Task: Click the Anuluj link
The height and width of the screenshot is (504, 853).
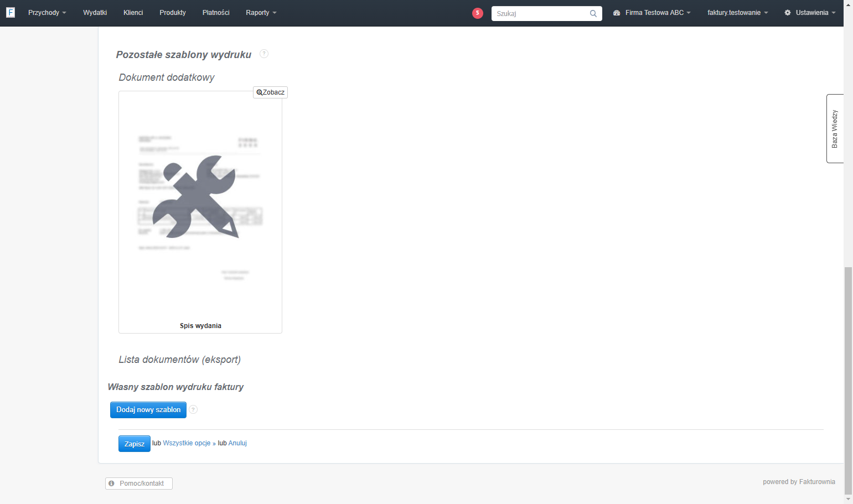Action: point(237,443)
